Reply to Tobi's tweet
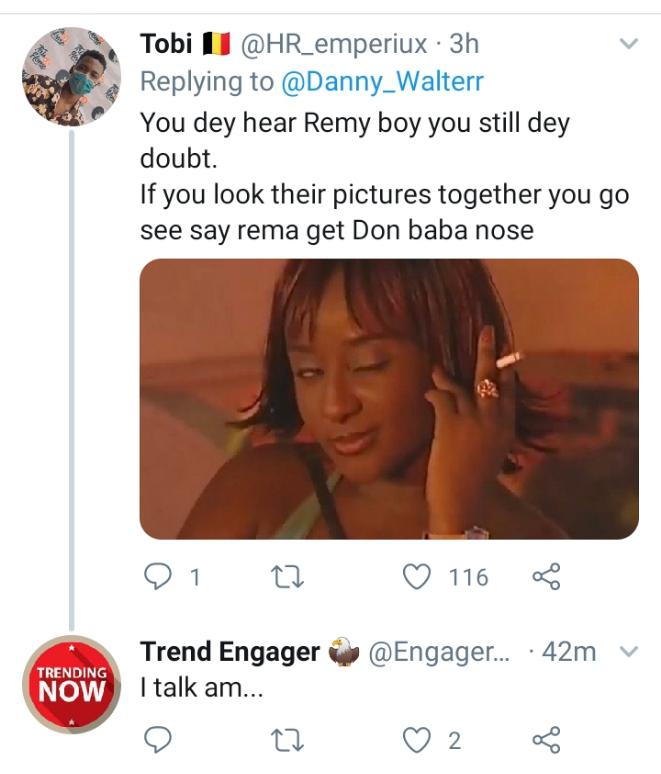Viewport: 661px width, 774px height. [x=158, y=576]
